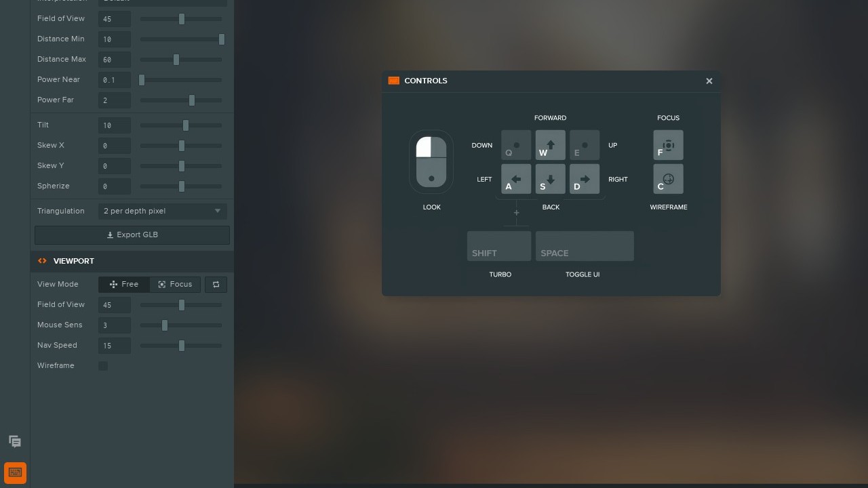Click the F focus key icon
Viewport: 868px width, 488px height.
(x=668, y=146)
